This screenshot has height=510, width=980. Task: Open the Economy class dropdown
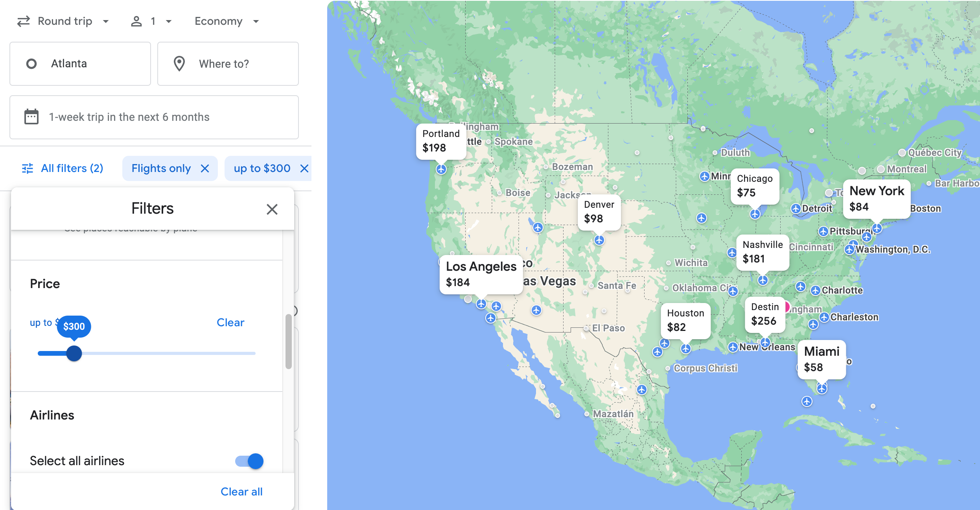227,21
